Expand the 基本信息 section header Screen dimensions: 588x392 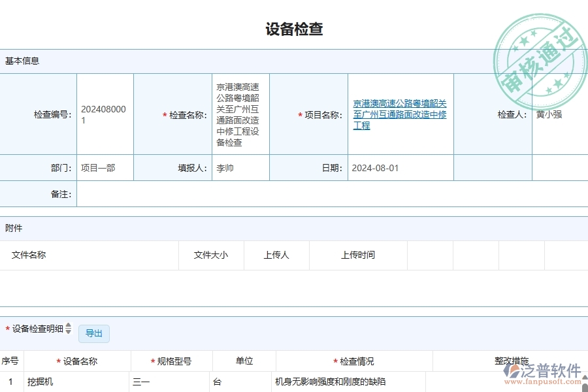click(x=21, y=61)
